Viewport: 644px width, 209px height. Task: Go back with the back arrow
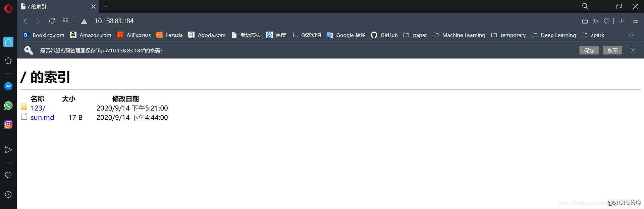click(x=25, y=21)
